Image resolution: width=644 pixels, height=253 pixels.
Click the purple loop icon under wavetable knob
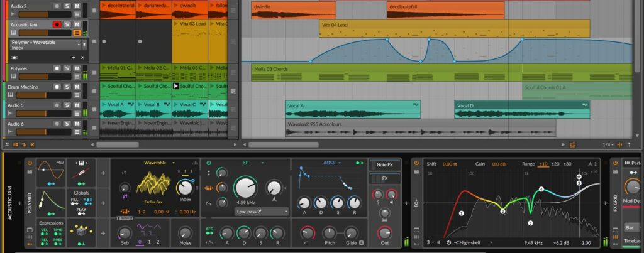[125, 196]
